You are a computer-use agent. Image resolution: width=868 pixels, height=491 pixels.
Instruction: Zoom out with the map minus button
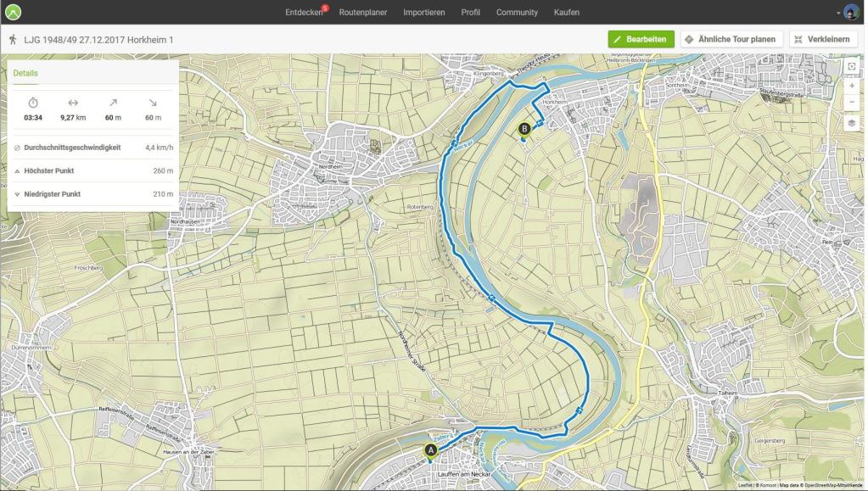click(x=852, y=102)
